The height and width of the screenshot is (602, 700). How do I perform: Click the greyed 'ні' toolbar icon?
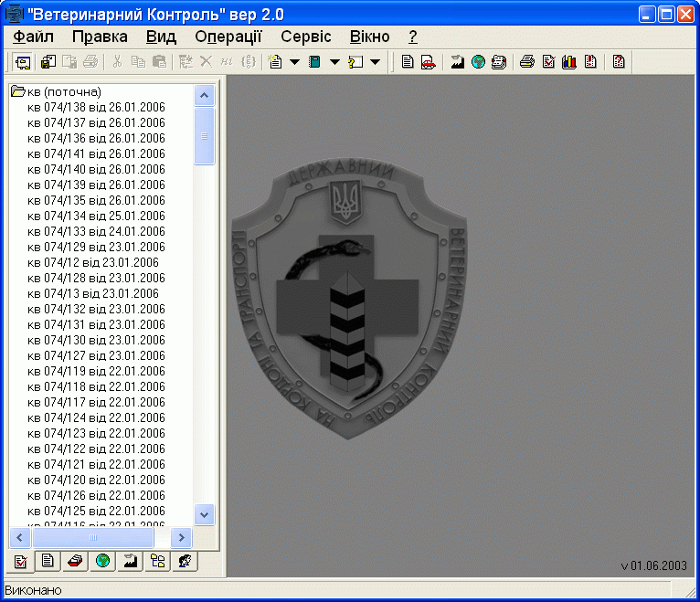pos(227,61)
